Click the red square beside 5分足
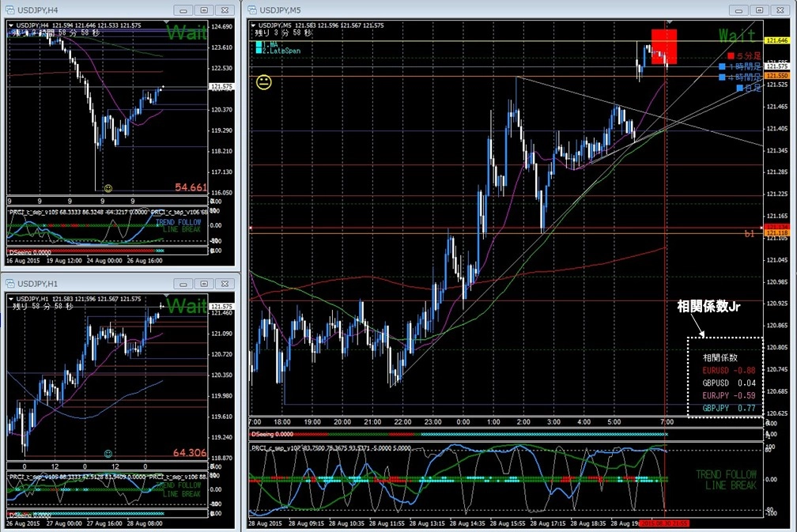Viewport: 797px width, 532px height. click(x=731, y=56)
